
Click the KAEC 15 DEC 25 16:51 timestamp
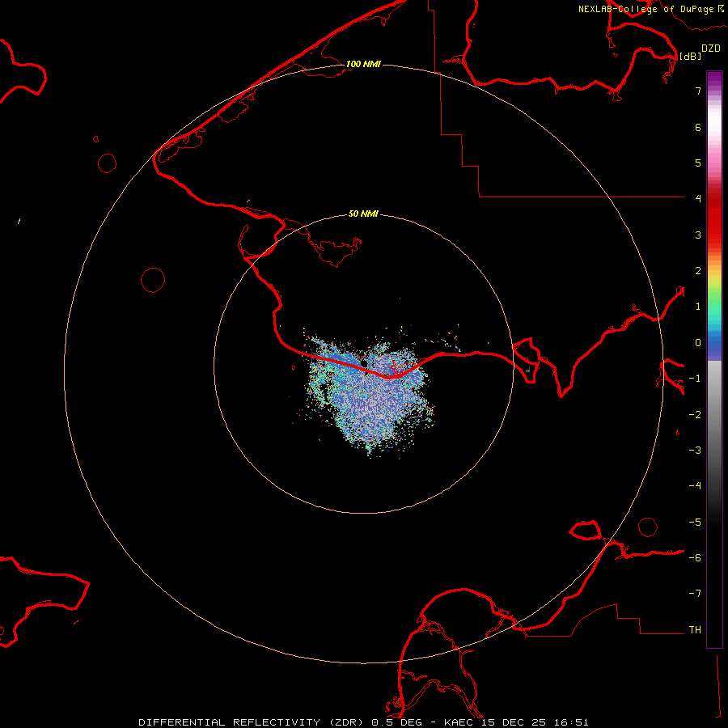[x=516, y=722]
